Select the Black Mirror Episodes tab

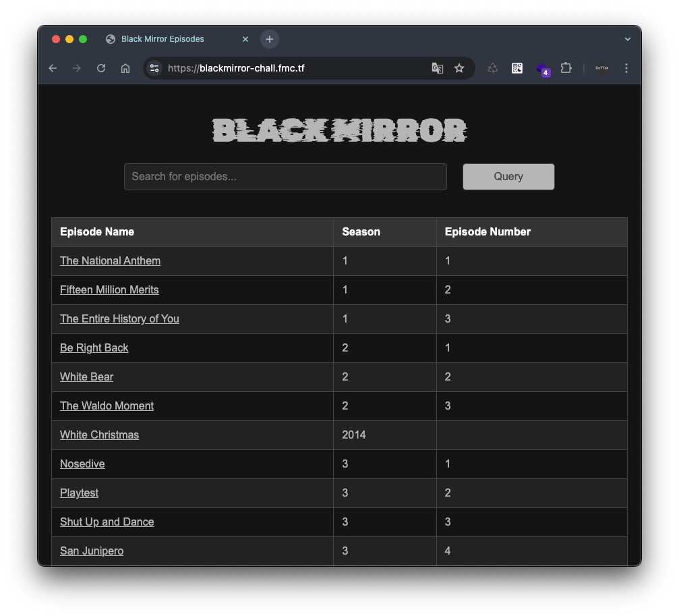point(177,39)
